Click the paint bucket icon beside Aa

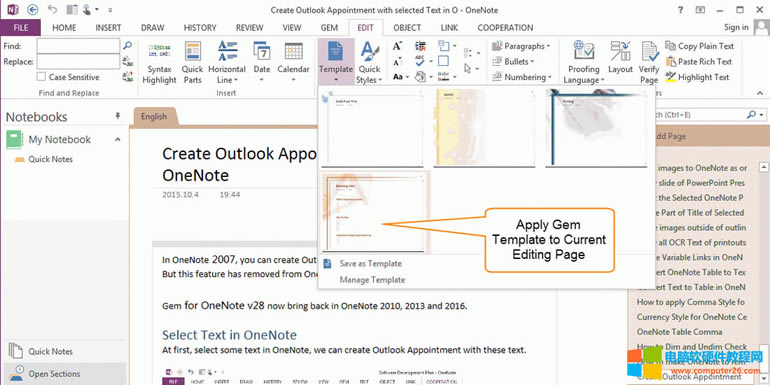pos(420,77)
